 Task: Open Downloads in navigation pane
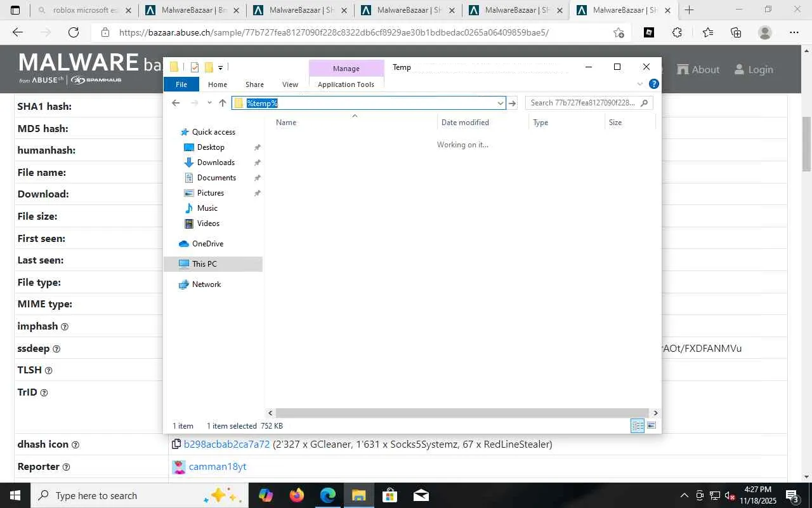pyautogui.click(x=216, y=163)
